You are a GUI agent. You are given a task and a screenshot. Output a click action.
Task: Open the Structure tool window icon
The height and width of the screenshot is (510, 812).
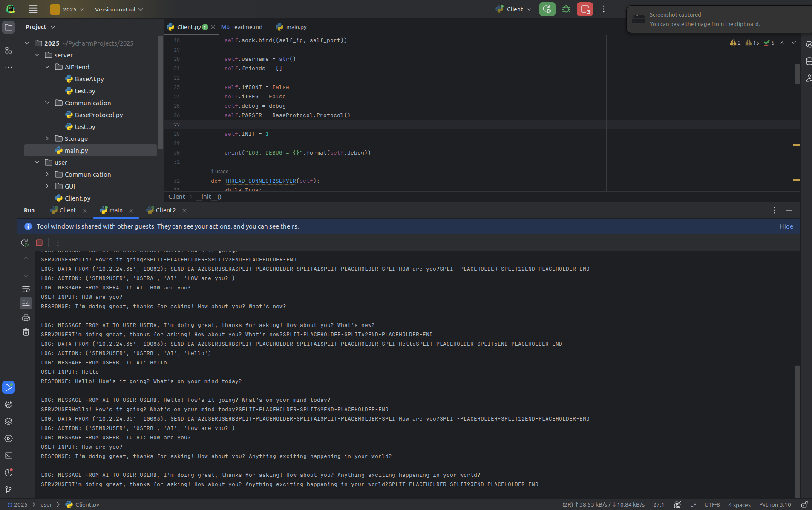(x=9, y=50)
